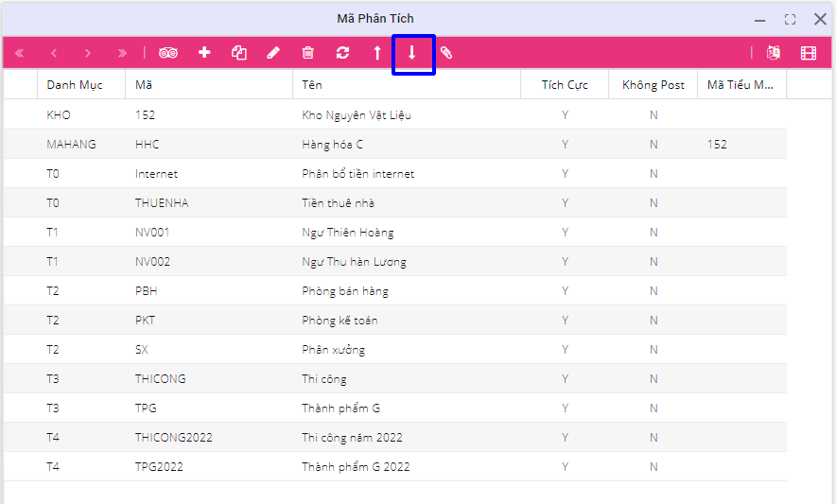The height and width of the screenshot is (504, 836).
Task: Click the film strip icon
Action: click(808, 53)
